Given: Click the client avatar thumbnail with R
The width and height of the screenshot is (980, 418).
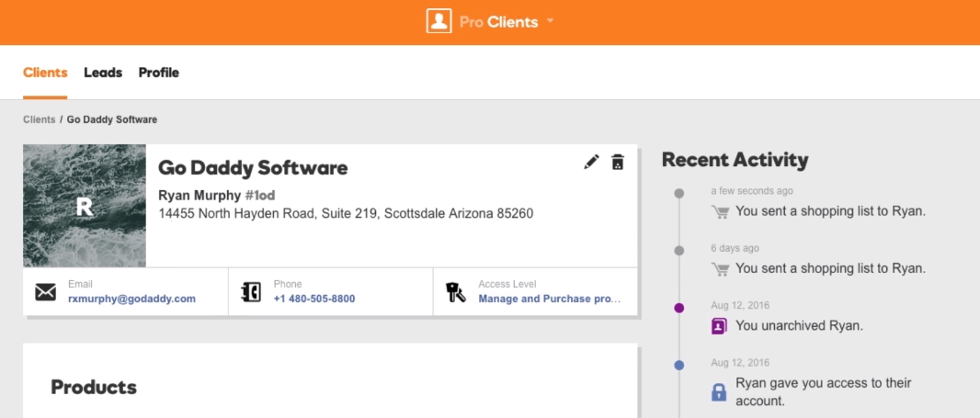Looking at the screenshot, I should 85,206.
